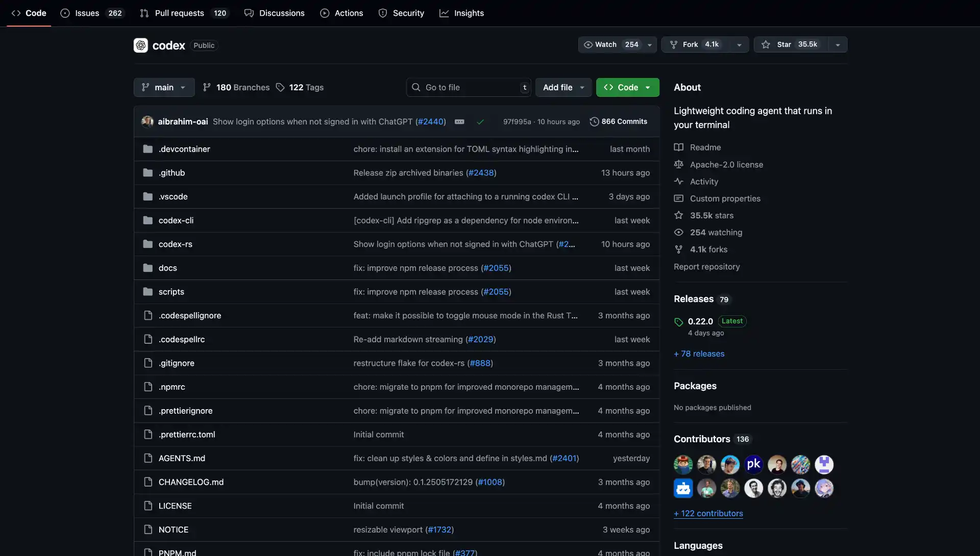Open the Insights tab
980x556 pixels.
tap(461, 13)
